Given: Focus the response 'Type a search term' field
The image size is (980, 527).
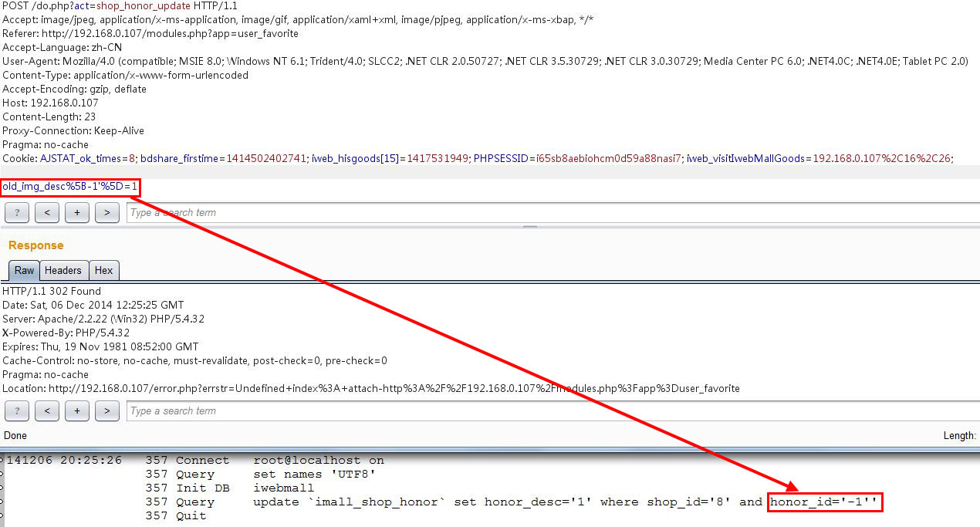Looking at the screenshot, I should [x=553, y=410].
